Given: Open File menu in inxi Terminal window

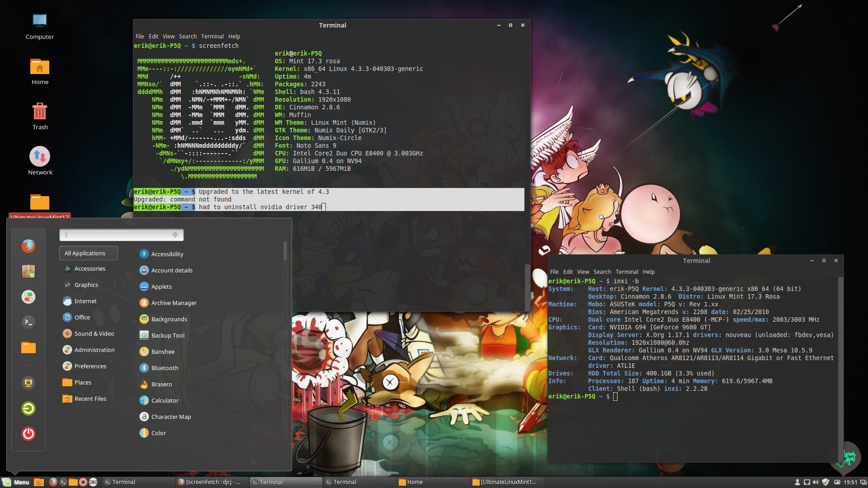Looking at the screenshot, I should [554, 272].
